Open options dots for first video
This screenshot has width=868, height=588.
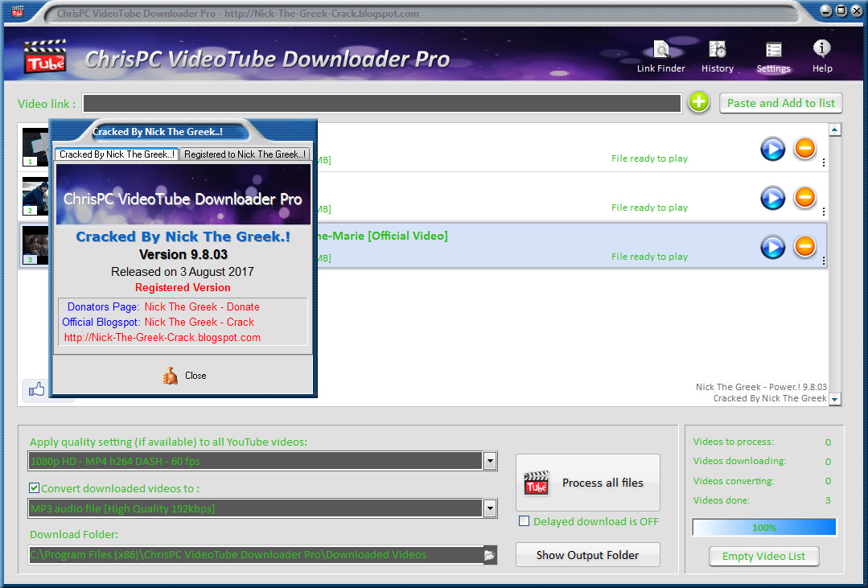point(824,162)
